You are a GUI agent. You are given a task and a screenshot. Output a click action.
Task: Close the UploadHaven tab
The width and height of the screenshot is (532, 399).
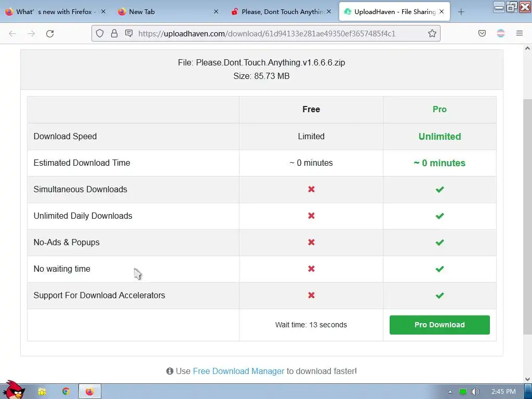442,11
